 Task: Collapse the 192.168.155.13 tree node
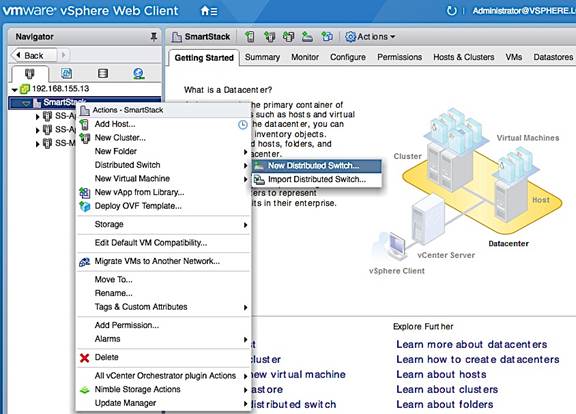14,89
